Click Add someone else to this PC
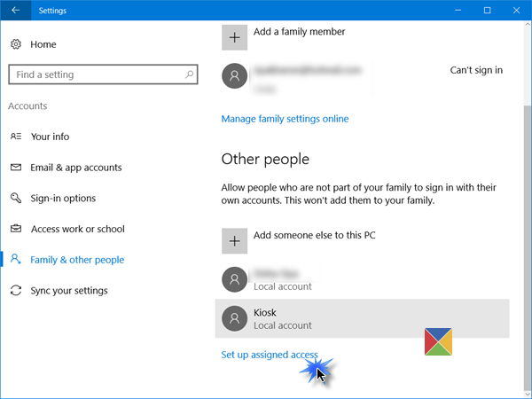 click(x=315, y=235)
